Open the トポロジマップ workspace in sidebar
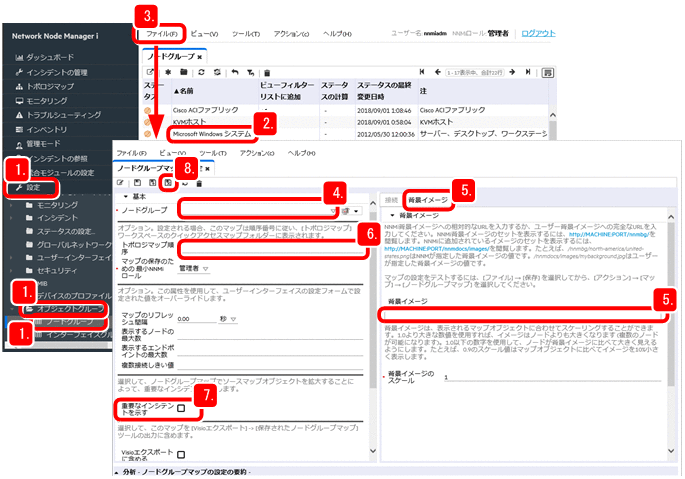The height and width of the screenshot is (479, 685). click(x=45, y=87)
